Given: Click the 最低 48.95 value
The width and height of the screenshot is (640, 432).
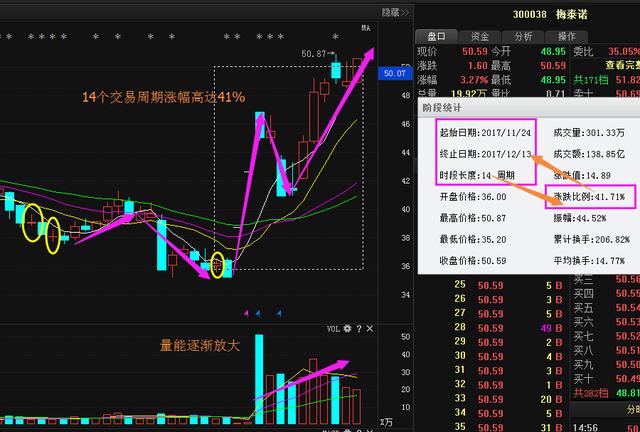Looking at the screenshot, I should 553,80.
